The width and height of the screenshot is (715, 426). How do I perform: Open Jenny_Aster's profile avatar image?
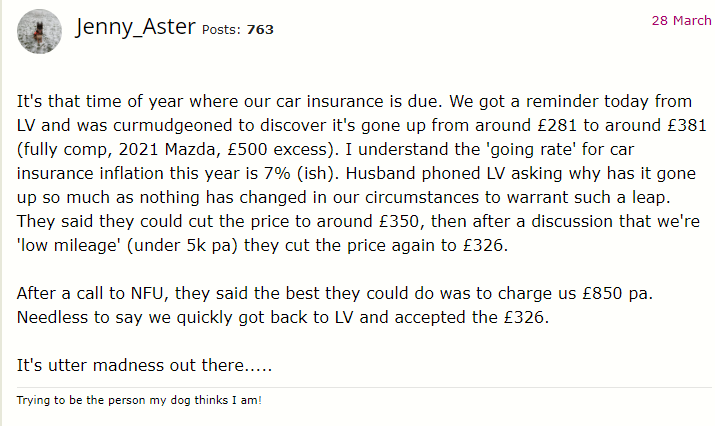point(39,31)
